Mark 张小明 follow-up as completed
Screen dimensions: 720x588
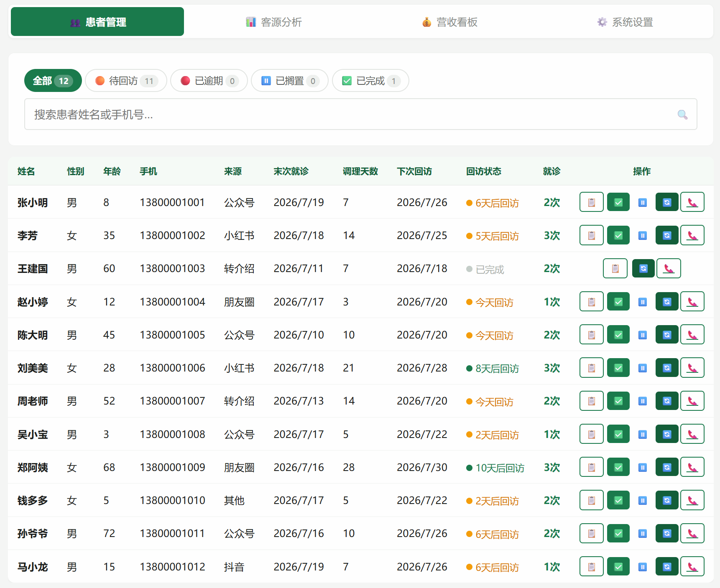click(x=618, y=202)
